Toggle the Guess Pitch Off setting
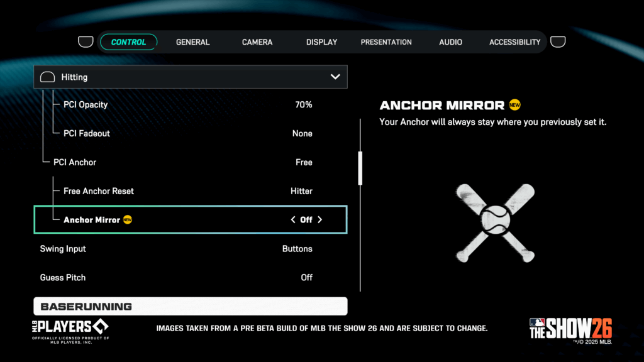This screenshot has height=362, width=644. pos(306,277)
